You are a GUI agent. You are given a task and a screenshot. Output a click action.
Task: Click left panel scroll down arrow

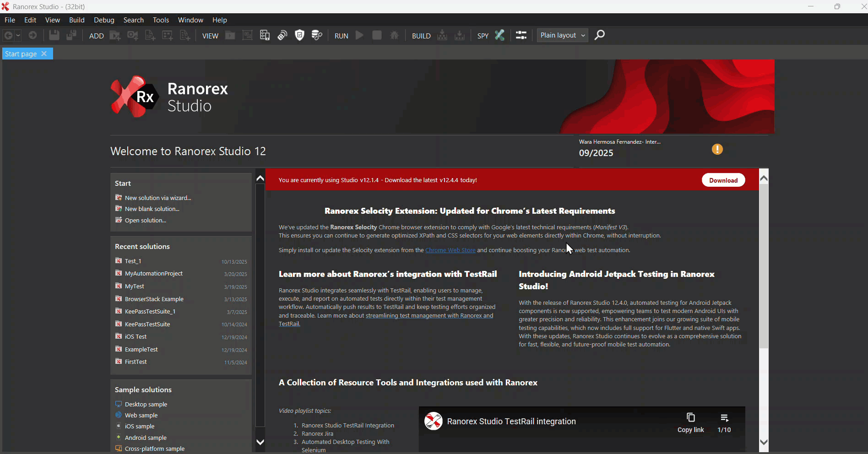tap(260, 442)
